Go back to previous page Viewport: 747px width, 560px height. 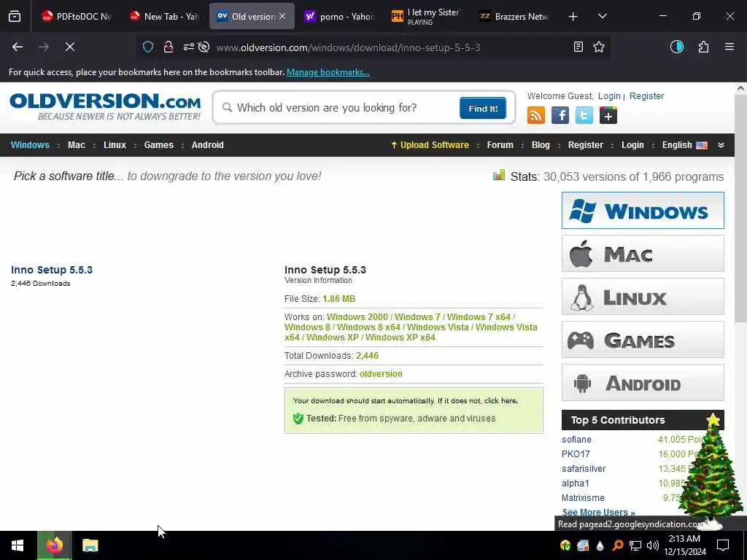click(18, 47)
